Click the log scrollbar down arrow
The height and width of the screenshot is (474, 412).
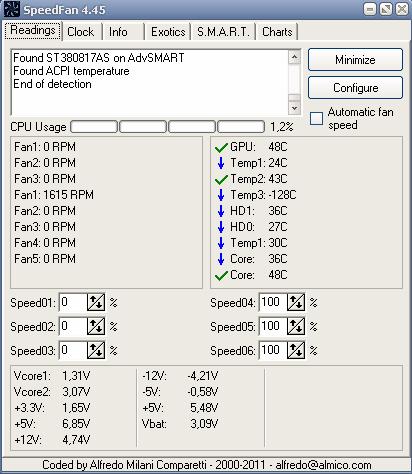[294, 108]
